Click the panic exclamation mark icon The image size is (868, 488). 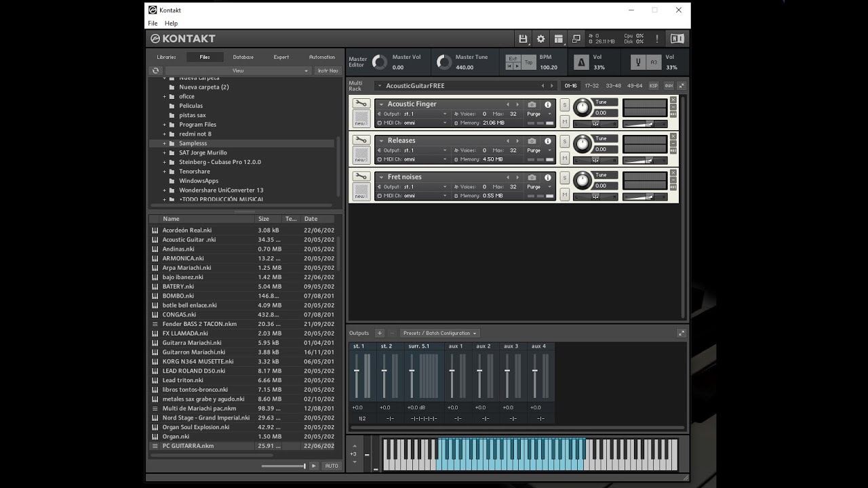point(656,39)
